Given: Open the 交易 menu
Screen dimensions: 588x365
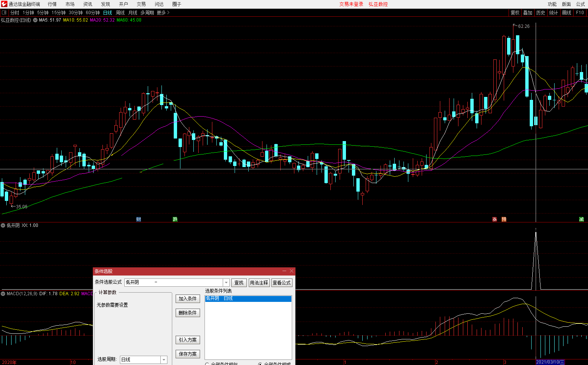Looking at the screenshot, I should coord(141,4).
